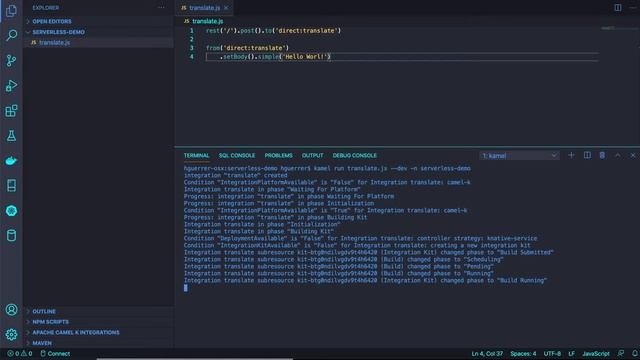Screen dimensions: 640x360
Task: Open the notifications bell icon
Action: pos(635,353)
